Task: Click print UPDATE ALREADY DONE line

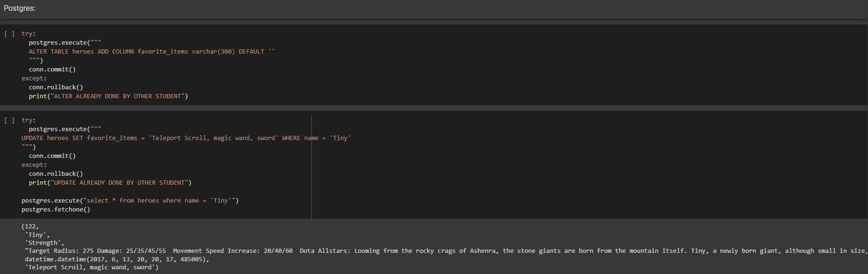Action: 110,183
